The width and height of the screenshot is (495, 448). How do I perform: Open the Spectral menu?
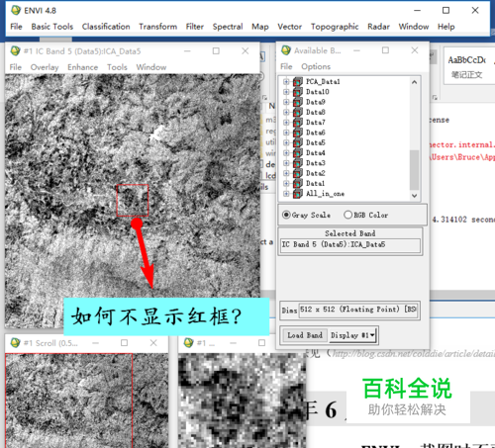[228, 27]
